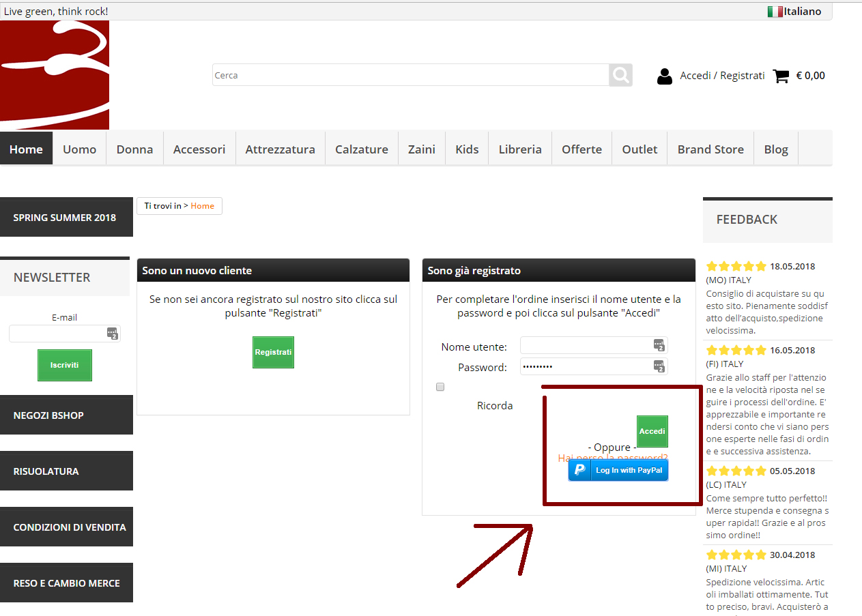The image size is (862, 616).
Task: Open the Home menu tab
Action: point(27,149)
